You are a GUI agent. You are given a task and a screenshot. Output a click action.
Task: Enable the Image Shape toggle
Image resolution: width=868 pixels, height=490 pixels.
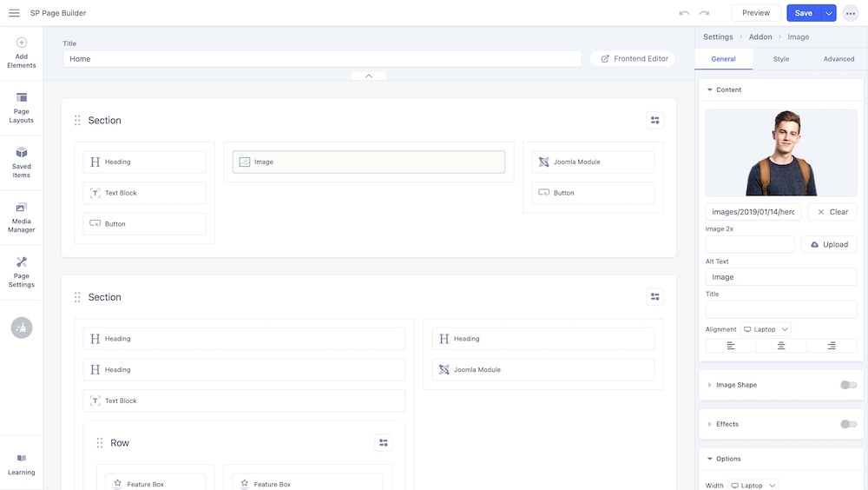pos(848,385)
